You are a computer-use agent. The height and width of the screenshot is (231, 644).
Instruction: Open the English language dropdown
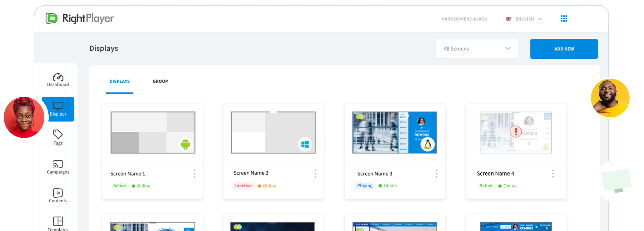coord(524,19)
